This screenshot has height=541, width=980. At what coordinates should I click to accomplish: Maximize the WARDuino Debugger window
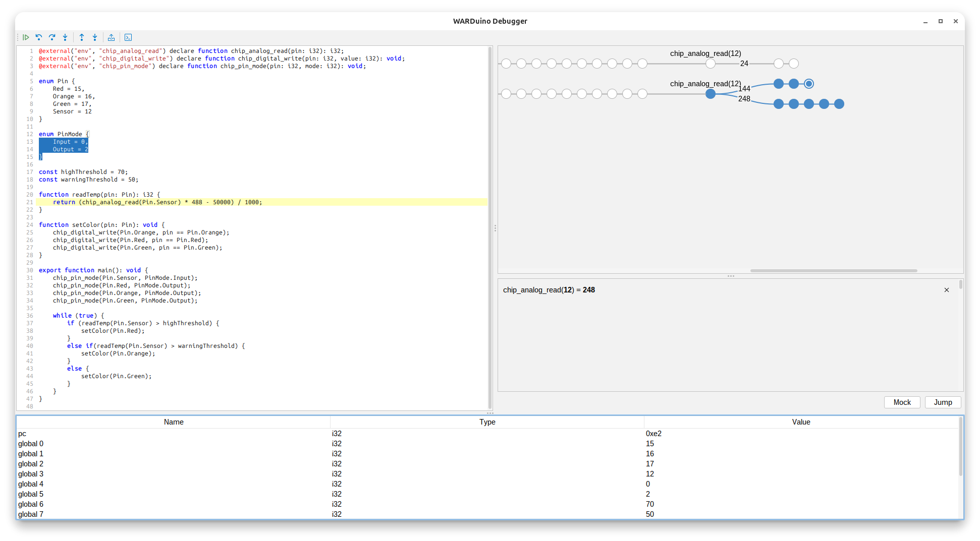coord(941,21)
